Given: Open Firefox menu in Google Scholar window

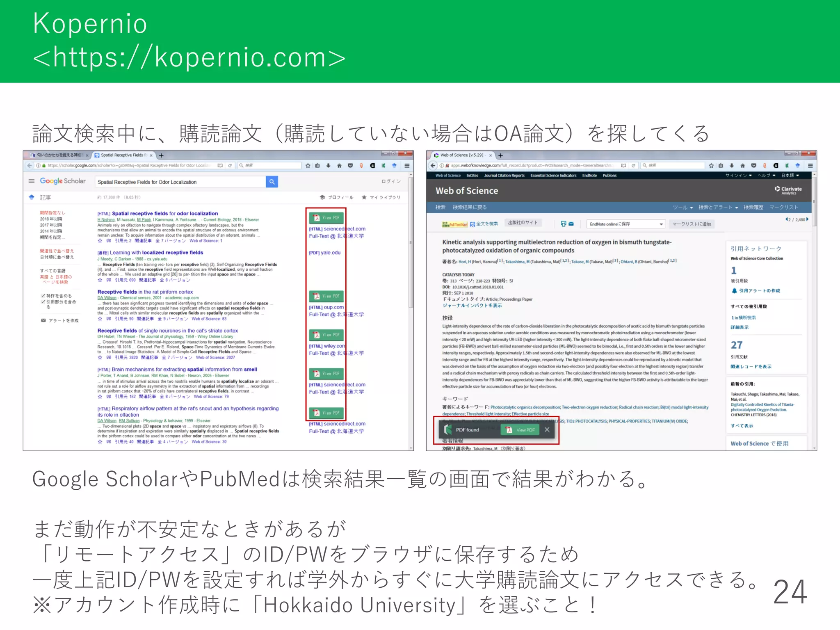Looking at the screenshot, I should [x=407, y=166].
